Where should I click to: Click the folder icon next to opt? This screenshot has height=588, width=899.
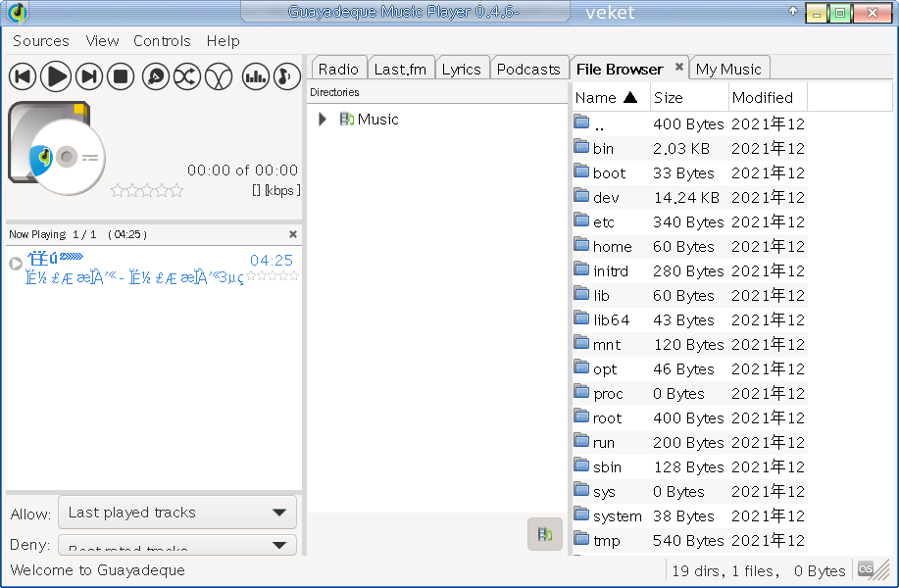tap(582, 367)
